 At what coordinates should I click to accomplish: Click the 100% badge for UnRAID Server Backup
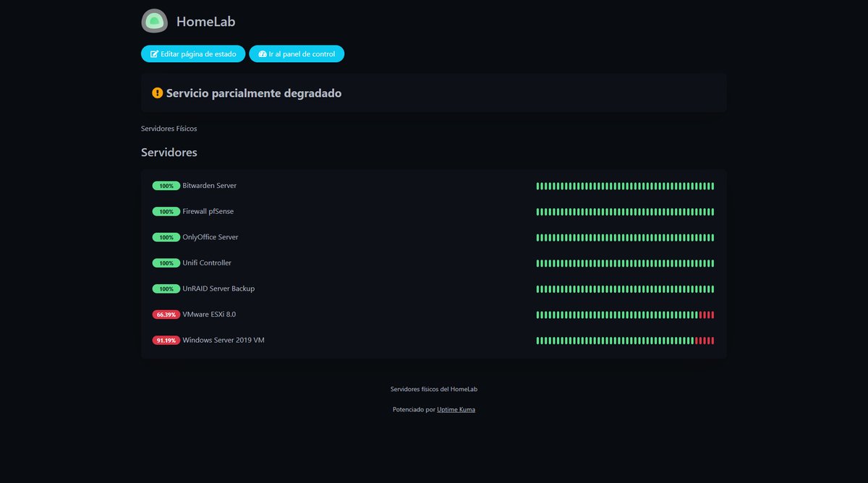[x=166, y=288]
